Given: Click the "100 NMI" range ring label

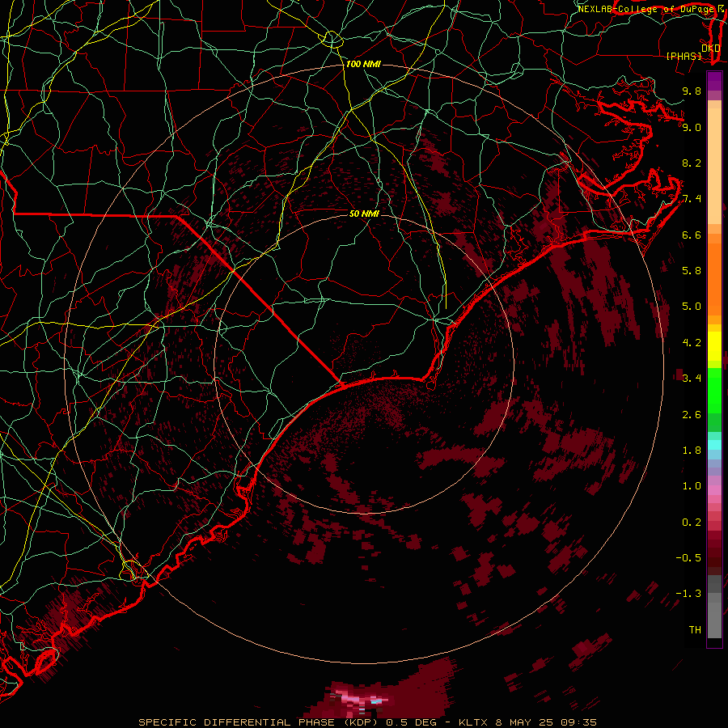Looking at the screenshot, I should click(363, 64).
